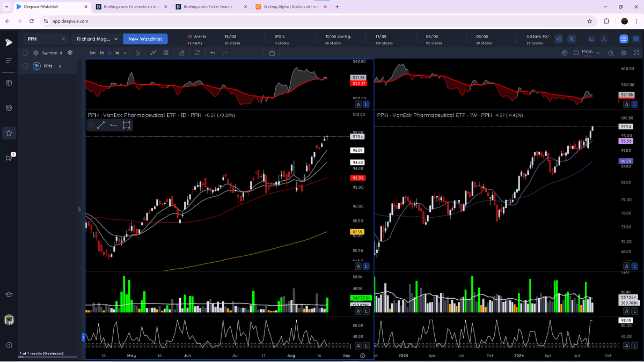Tick the select-all checkbox in watchlist header
Image resolution: width=644 pixels, height=362 pixels.
click(x=25, y=53)
